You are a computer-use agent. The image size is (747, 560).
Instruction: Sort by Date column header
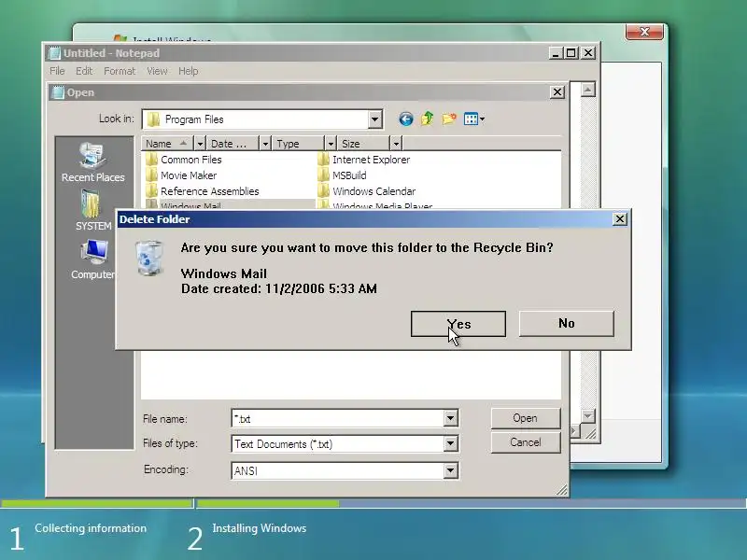tap(233, 144)
